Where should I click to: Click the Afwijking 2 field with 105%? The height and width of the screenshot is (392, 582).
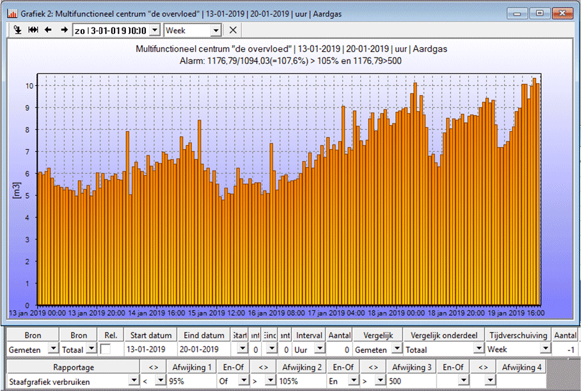301,381
